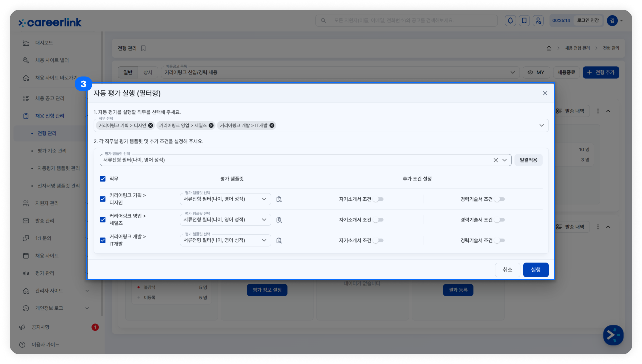Remove the 커리어링크 영업 > 세일즈 chip

211,126
